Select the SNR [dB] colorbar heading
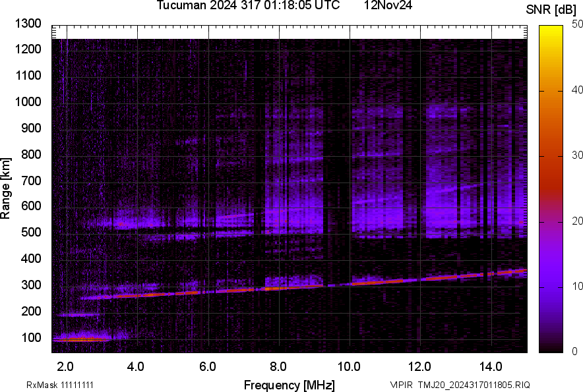The height and width of the screenshot is (392, 583). pyautogui.click(x=551, y=9)
